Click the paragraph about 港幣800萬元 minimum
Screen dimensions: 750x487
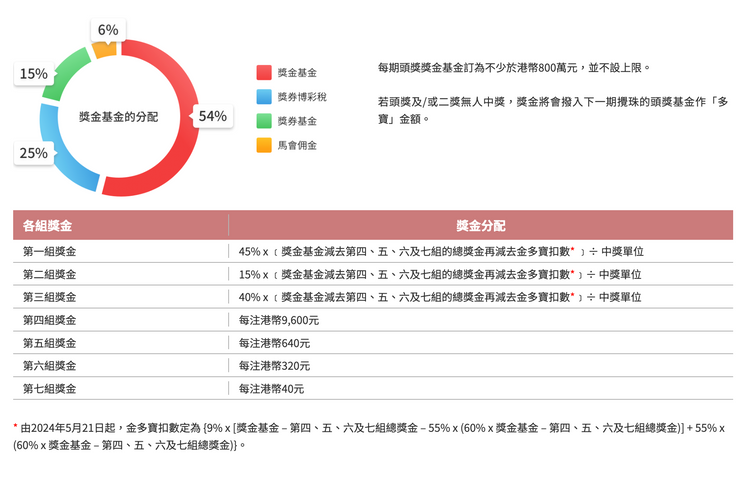pos(514,67)
